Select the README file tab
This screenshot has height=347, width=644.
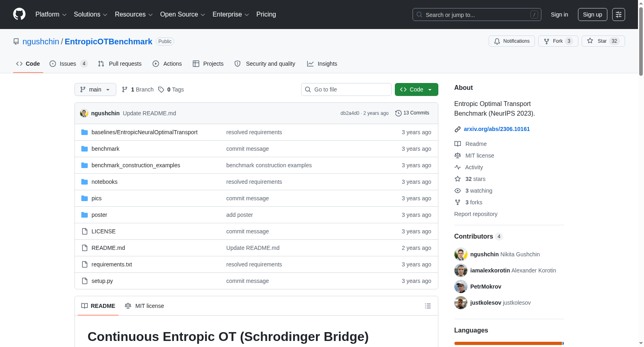[98, 306]
